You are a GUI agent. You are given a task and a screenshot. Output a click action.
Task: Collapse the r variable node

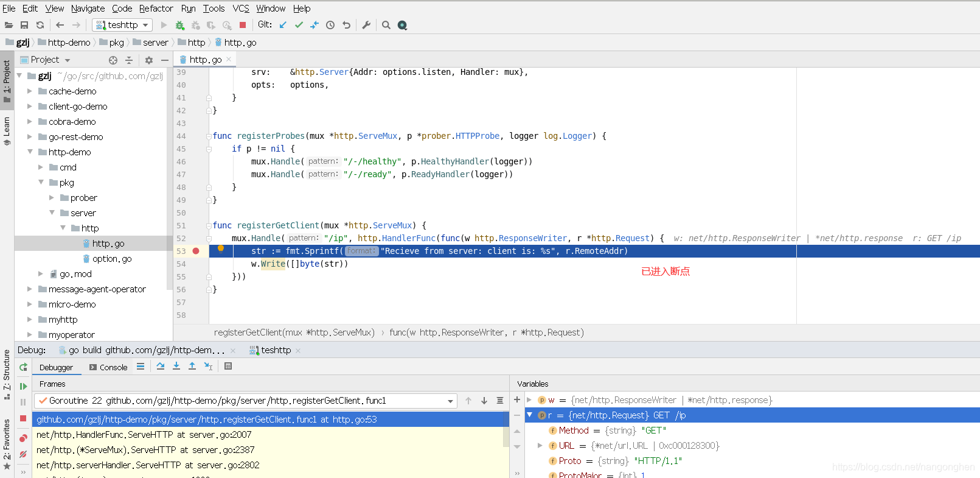pos(529,415)
